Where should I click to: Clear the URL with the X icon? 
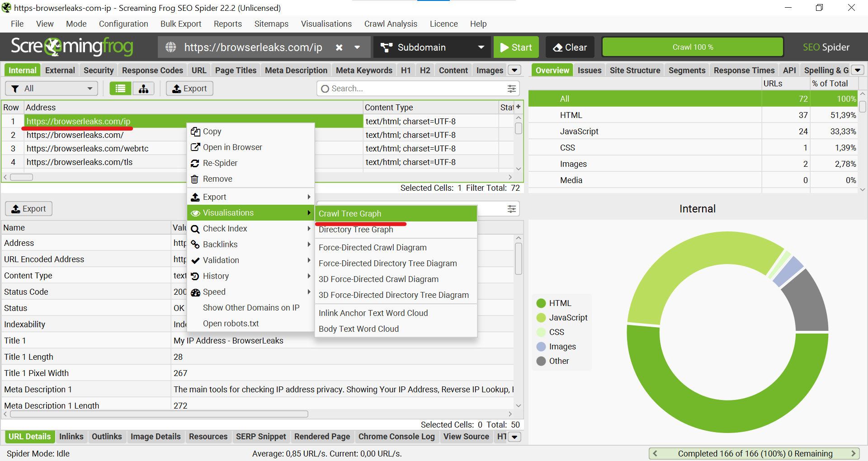339,47
